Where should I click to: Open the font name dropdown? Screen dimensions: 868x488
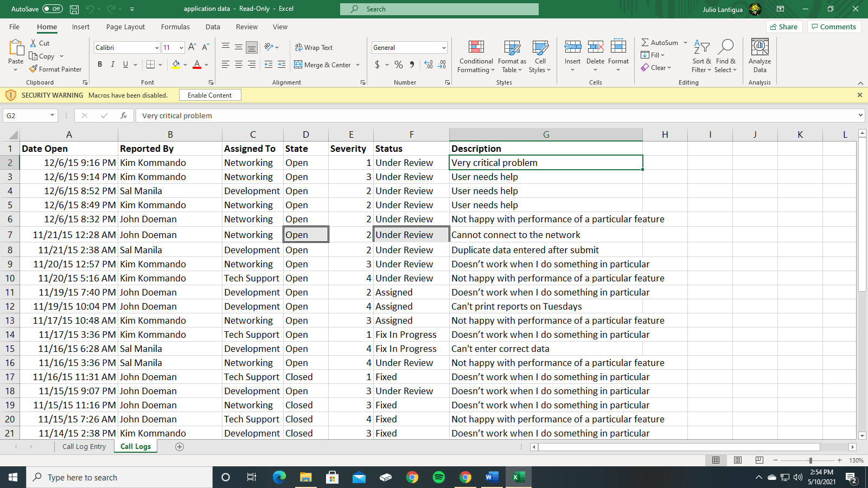tap(157, 48)
